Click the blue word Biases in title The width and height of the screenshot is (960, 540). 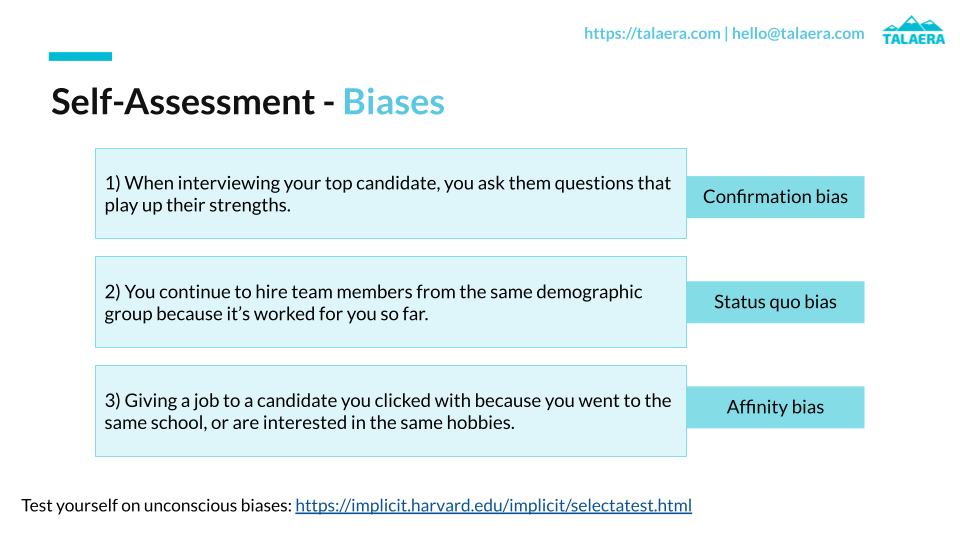coord(394,102)
